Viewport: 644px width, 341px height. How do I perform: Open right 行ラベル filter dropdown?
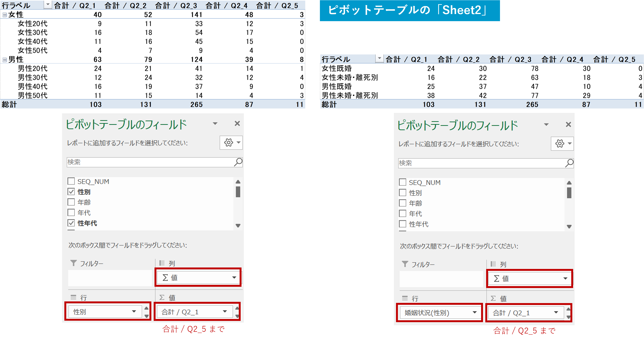tap(379, 59)
